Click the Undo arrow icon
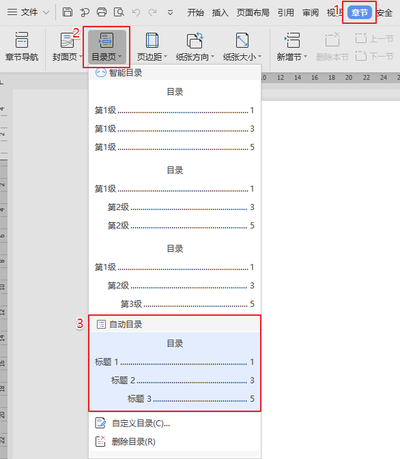The image size is (400, 459). [136, 13]
